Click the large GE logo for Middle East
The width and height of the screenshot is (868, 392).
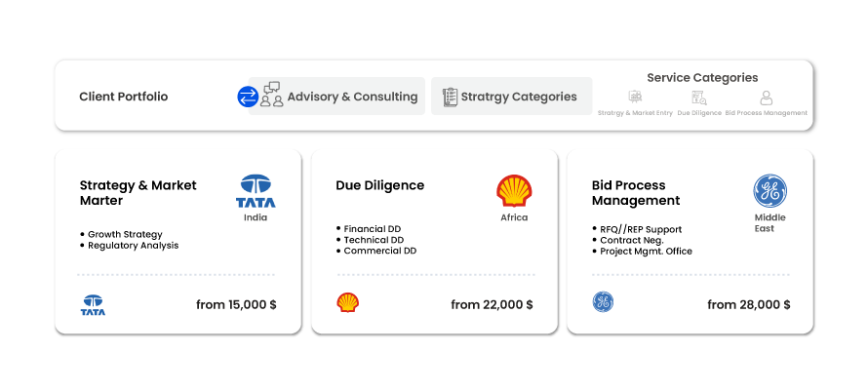[769, 191]
